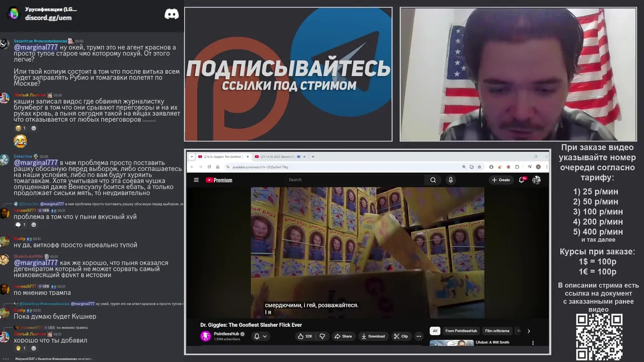Click @marginal777 mention in Detective's message
Screen dimensions: 644x362
36,162
